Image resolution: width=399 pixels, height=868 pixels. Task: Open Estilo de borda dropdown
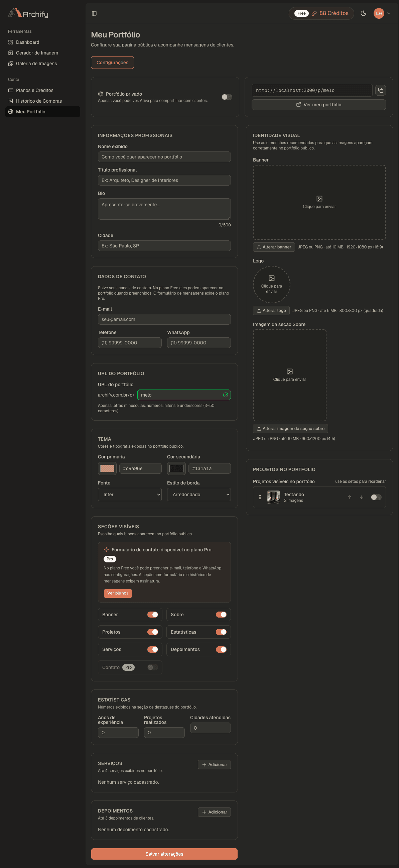coord(198,495)
